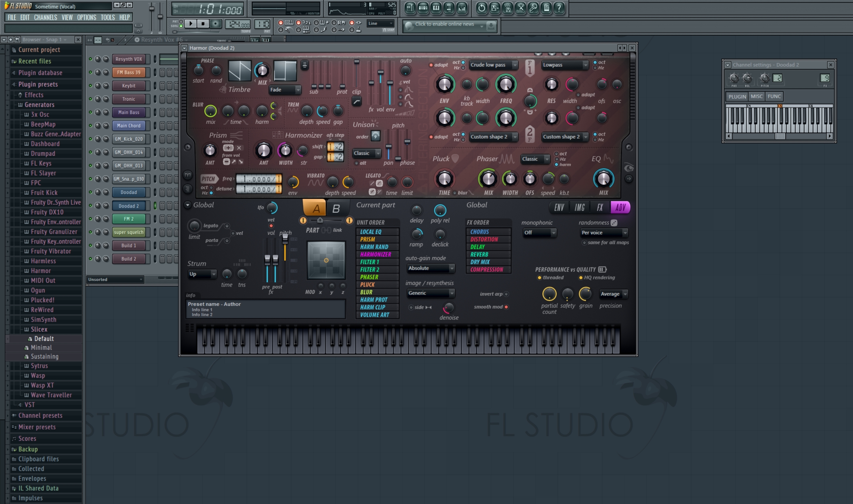Open the auto-gain mode Absolute dropdown
This screenshot has height=504, width=853.
(430, 268)
